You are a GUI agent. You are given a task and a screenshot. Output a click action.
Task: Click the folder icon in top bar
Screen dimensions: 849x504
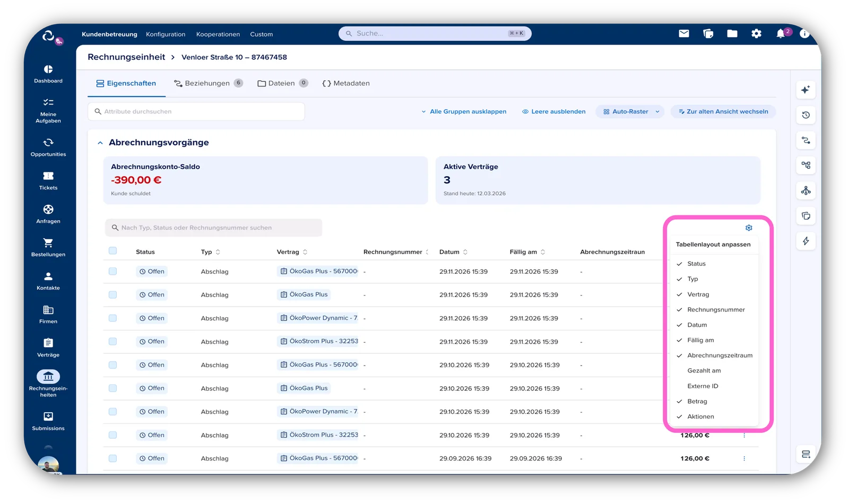tap(732, 33)
